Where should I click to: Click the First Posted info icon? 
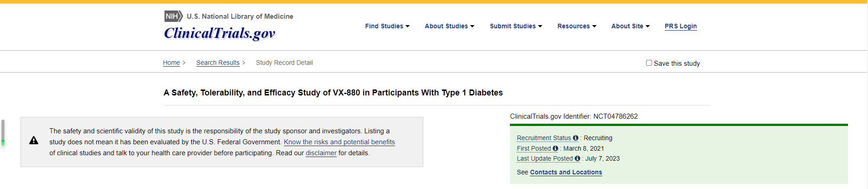(x=555, y=148)
